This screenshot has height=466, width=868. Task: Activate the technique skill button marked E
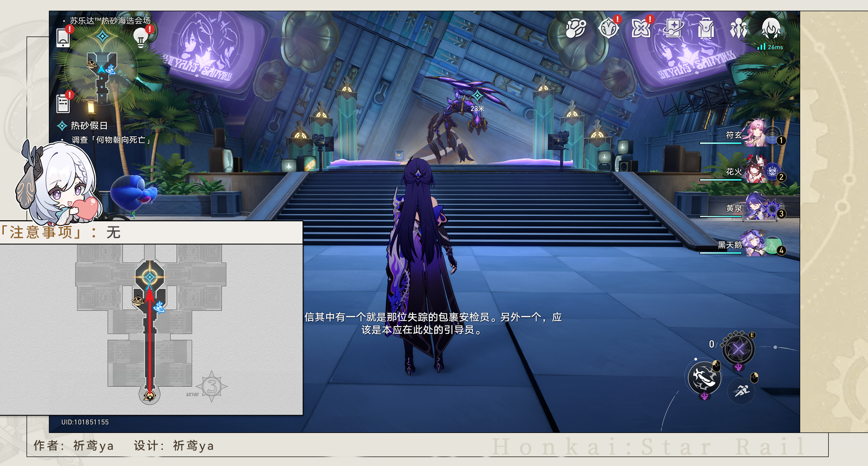(738, 349)
